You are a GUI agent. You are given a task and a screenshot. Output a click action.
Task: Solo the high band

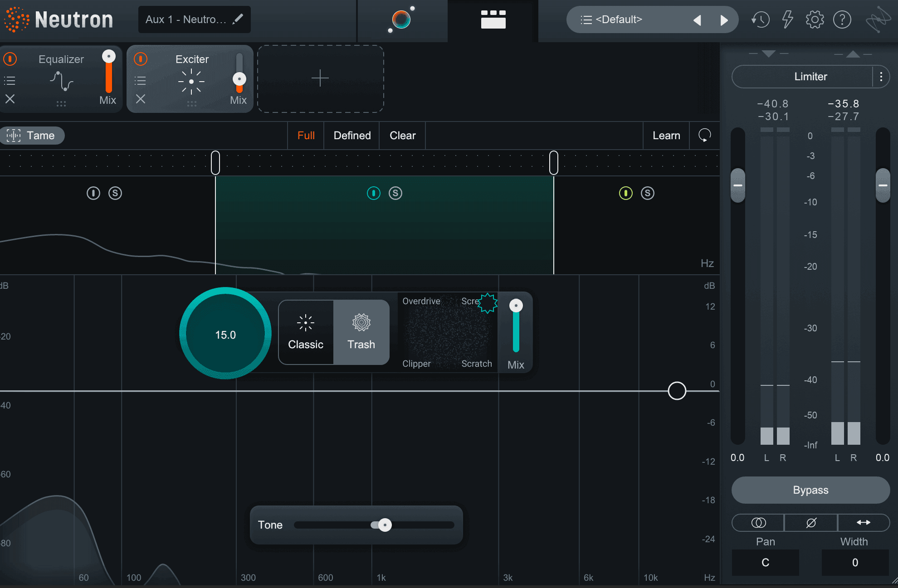648,193
